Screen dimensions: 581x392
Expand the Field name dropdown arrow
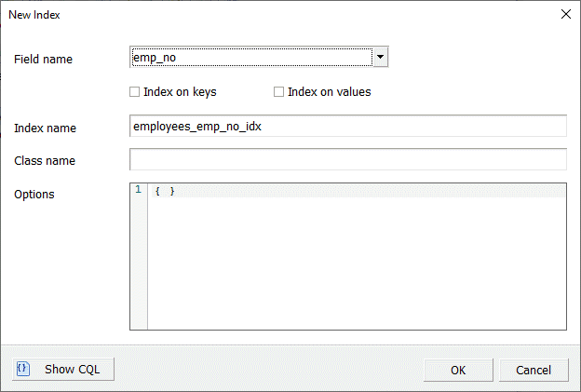point(380,59)
